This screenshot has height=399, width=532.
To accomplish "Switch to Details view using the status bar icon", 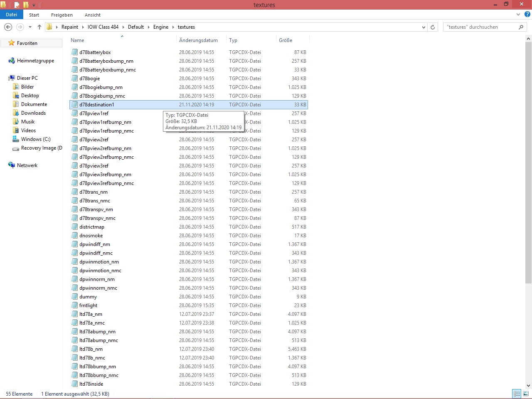I will pyautogui.click(x=517, y=394).
